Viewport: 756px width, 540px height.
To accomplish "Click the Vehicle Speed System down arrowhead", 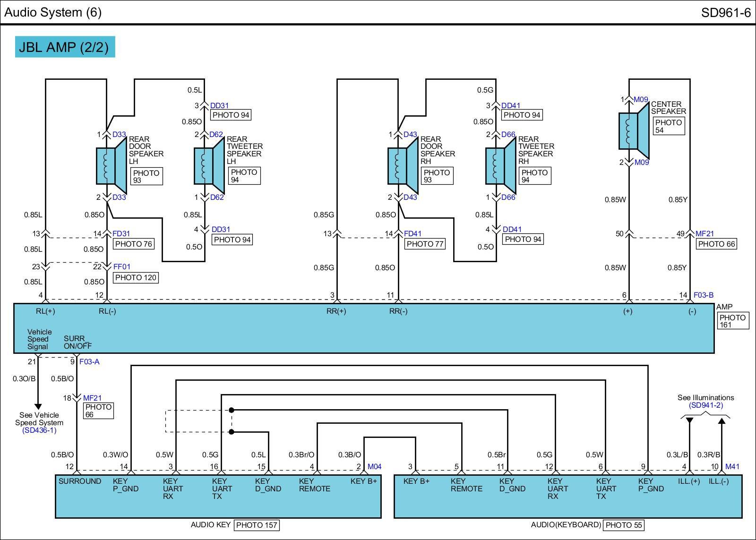I will (38, 407).
